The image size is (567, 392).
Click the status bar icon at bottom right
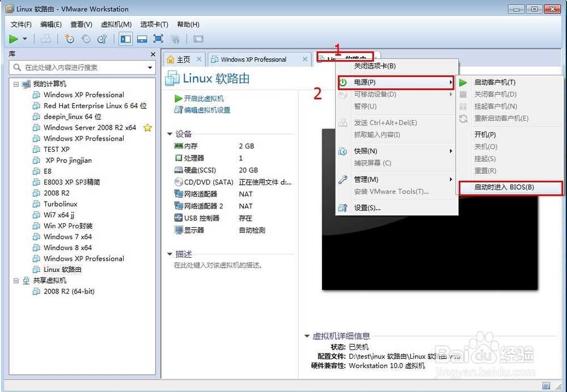(x=546, y=386)
